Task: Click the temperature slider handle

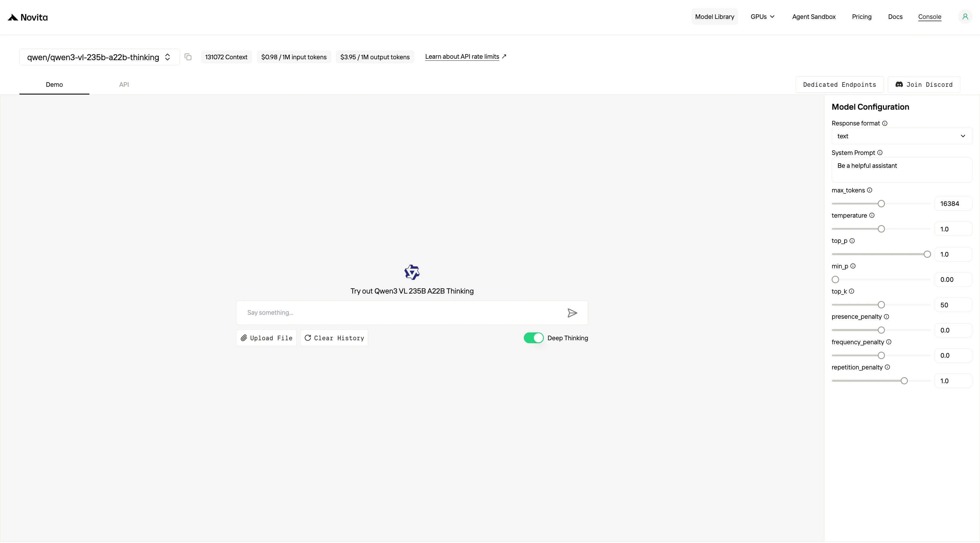Action: pos(881,229)
